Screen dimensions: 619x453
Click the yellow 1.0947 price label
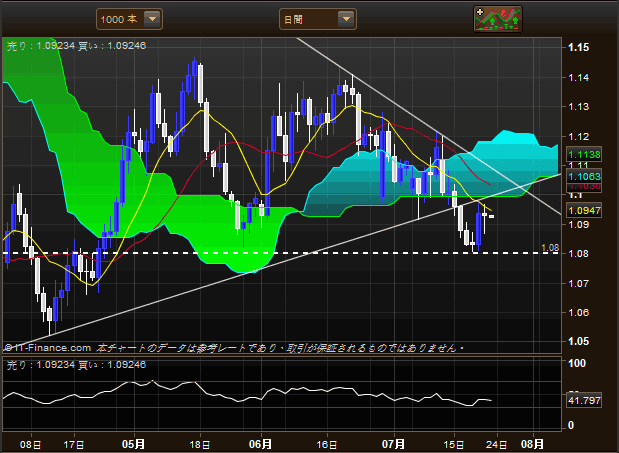coord(584,210)
